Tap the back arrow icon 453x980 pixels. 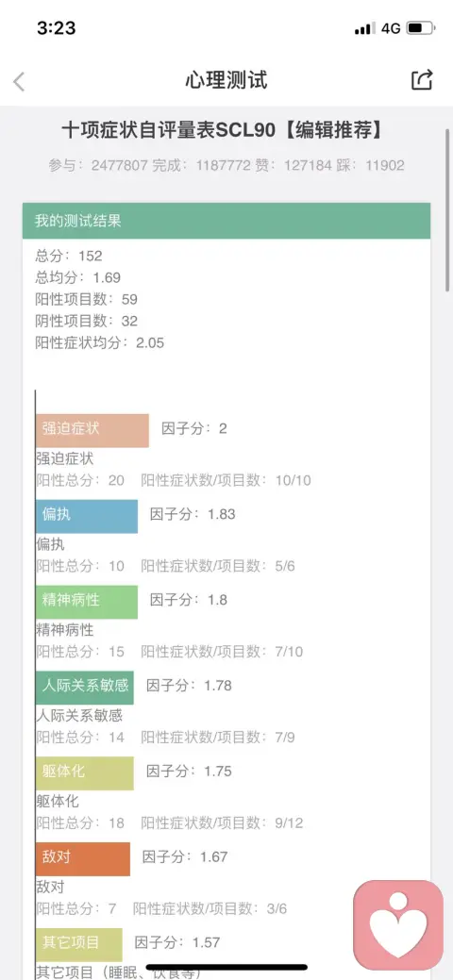[x=20, y=81]
